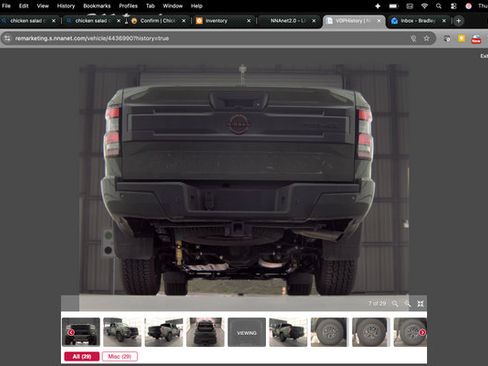Click the Exit link at top right
This screenshot has width=488, height=366.
click(x=484, y=56)
